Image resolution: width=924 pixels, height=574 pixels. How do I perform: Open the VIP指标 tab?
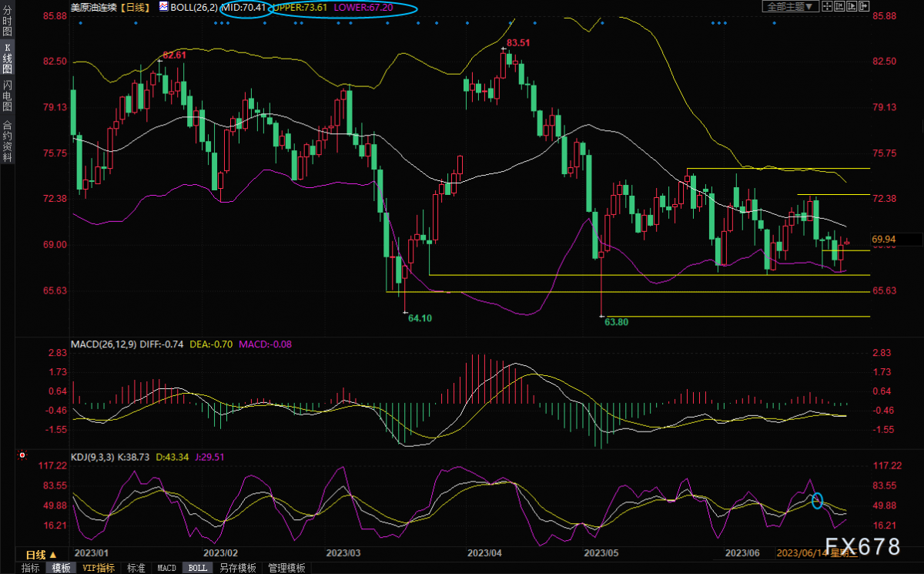[x=98, y=568]
